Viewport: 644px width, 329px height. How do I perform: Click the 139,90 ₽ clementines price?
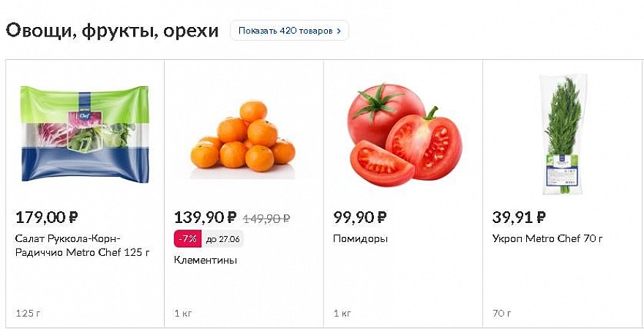click(x=205, y=217)
